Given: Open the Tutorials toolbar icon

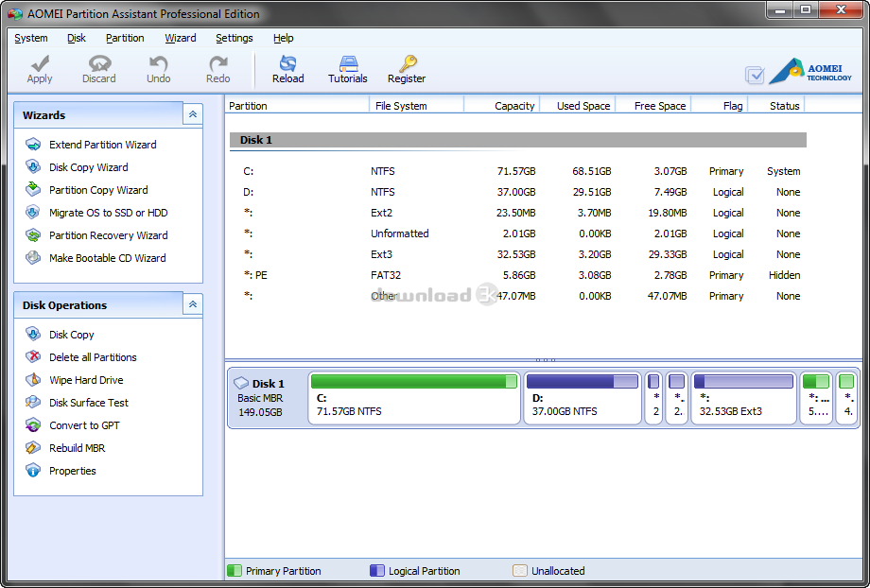Looking at the screenshot, I should pos(348,62).
